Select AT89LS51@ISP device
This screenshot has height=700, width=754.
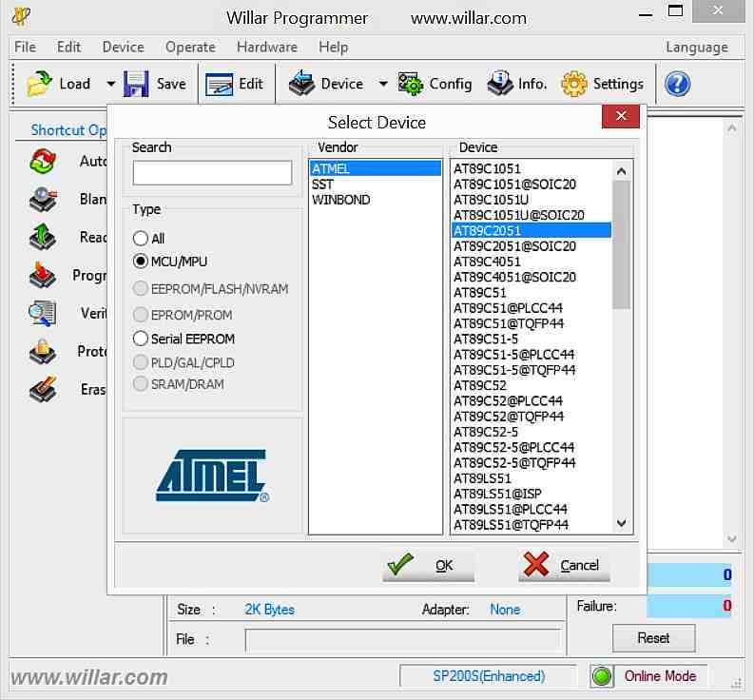coord(532,494)
